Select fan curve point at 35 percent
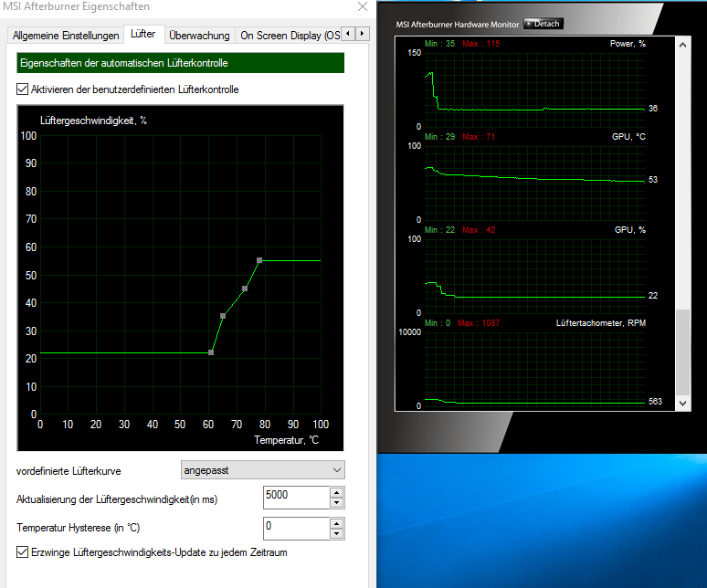The height and width of the screenshot is (588, 707). click(223, 316)
